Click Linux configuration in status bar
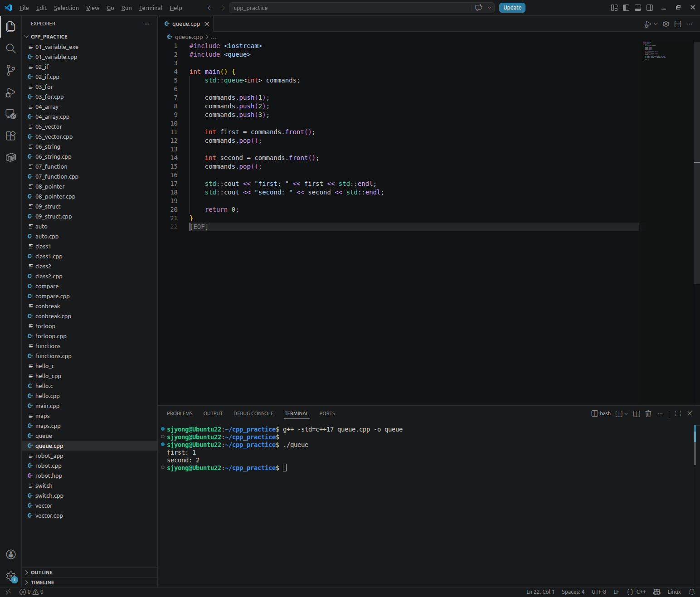The height and width of the screenshot is (597, 700). click(x=674, y=592)
